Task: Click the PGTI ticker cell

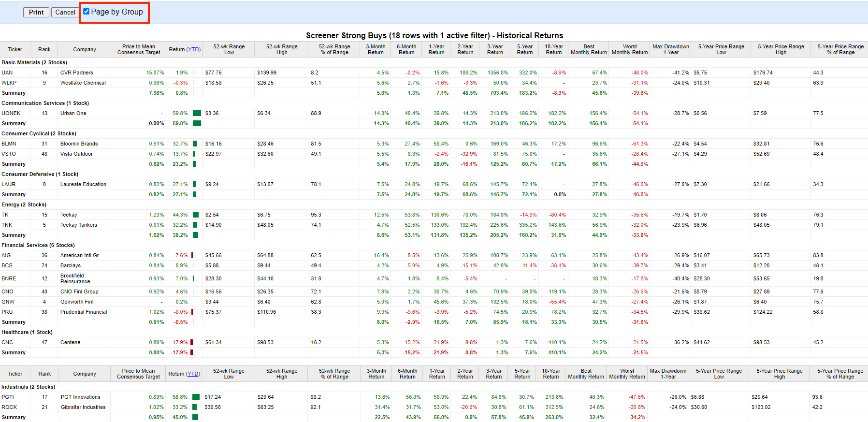Action: click(8, 397)
